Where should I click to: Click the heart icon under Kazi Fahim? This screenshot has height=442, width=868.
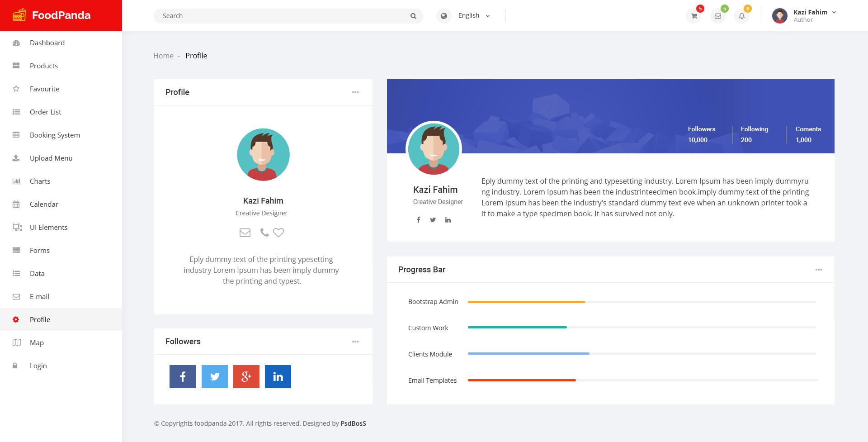[x=278, y=233]
